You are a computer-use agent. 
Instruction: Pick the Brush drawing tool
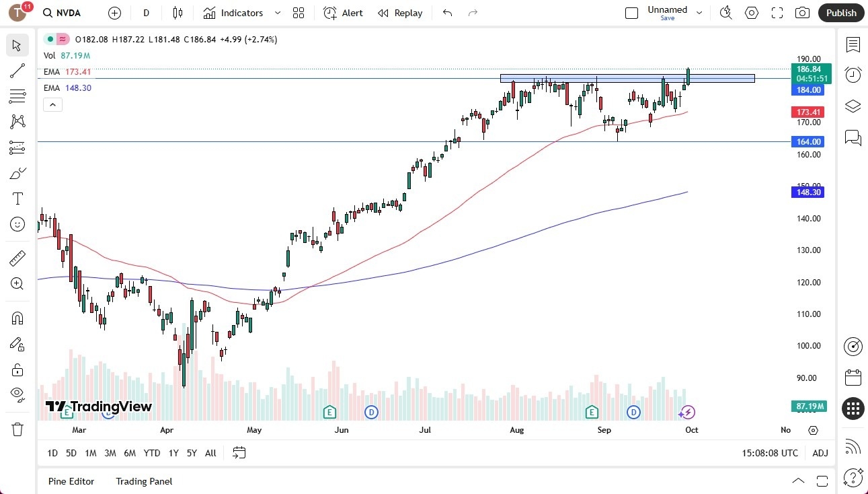coord(17,173)
